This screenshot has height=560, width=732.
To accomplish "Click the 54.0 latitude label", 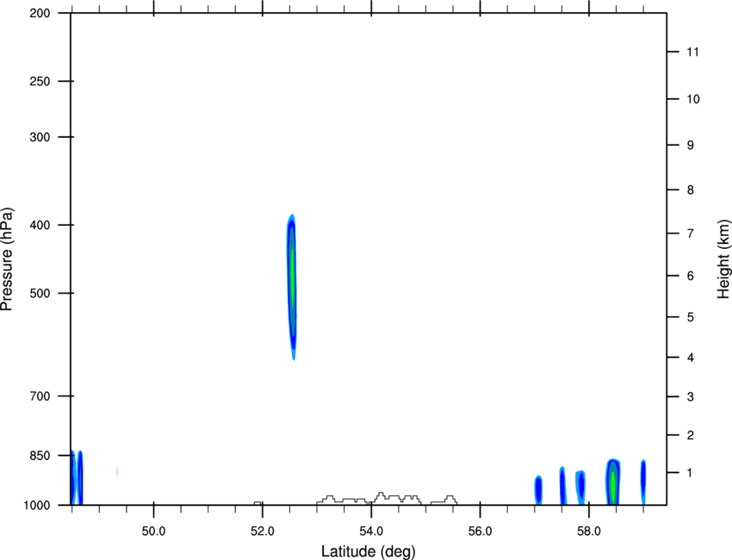I will point(372,532).
